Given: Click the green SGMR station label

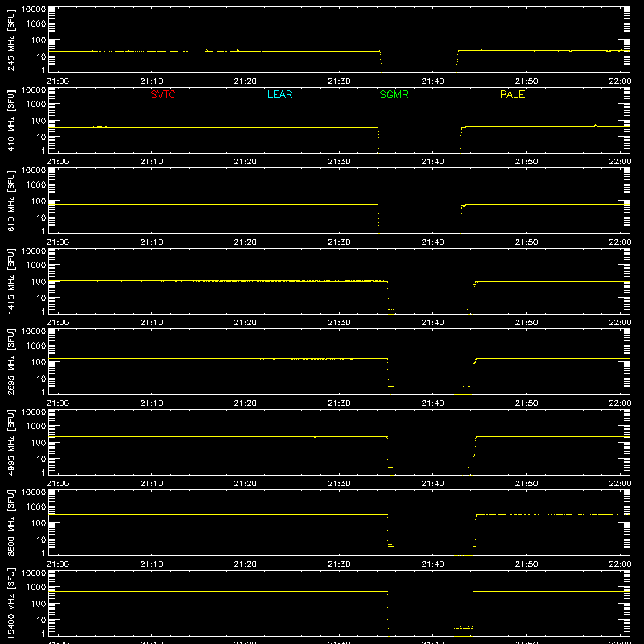Looking at the screenshot, I should pyautogui.click(x=394, y=94).
